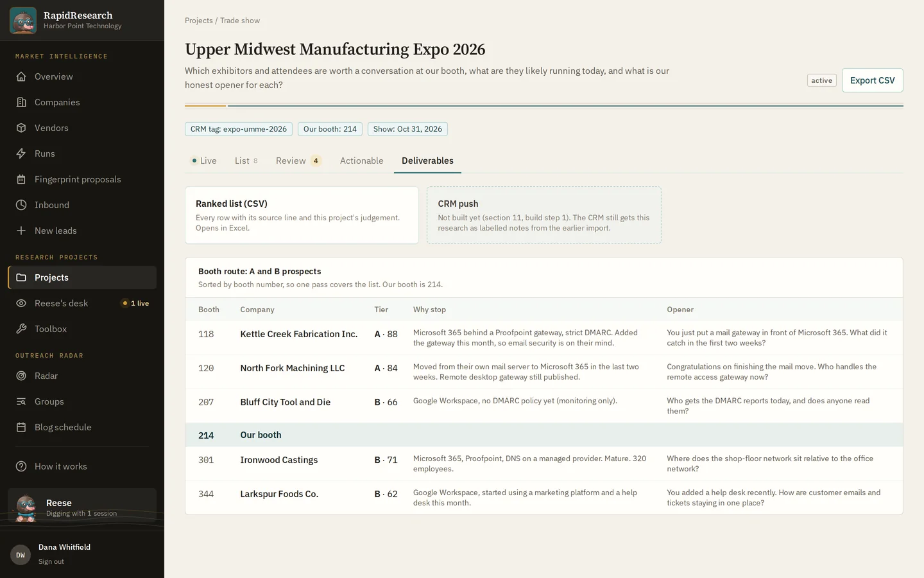Image resolution: width=924 pixels, height=578 pixels.
Task: Click the Tier column header
Action: point(381,310)
